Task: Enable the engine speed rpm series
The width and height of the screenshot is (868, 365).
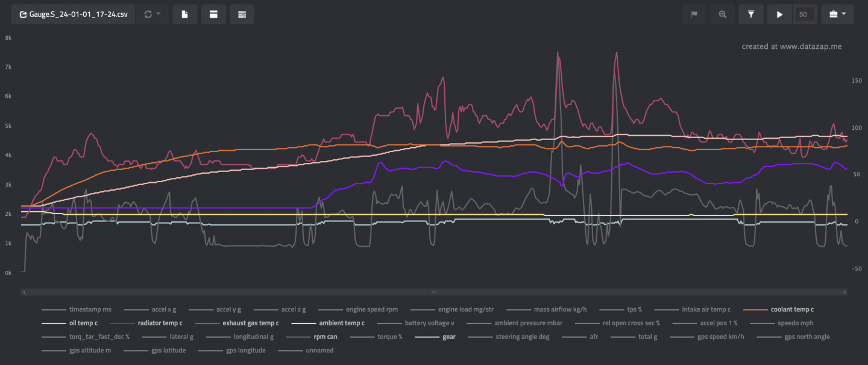Action: [x=370, y=309]
